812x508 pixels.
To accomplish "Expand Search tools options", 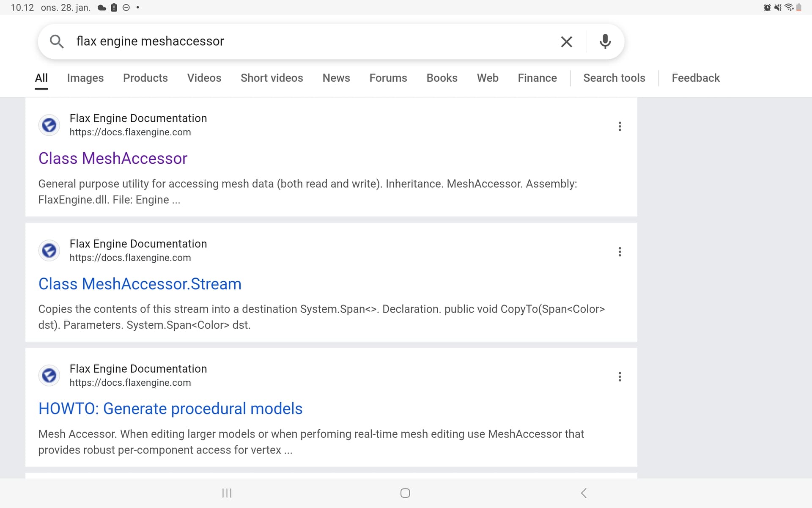I will pyautogui.click(x=614, y=78).
